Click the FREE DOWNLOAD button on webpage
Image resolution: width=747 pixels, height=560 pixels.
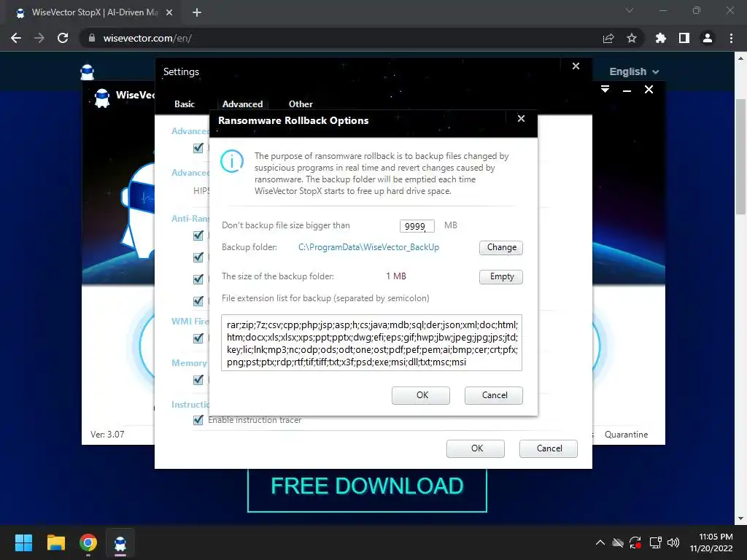tap(368, 486)
